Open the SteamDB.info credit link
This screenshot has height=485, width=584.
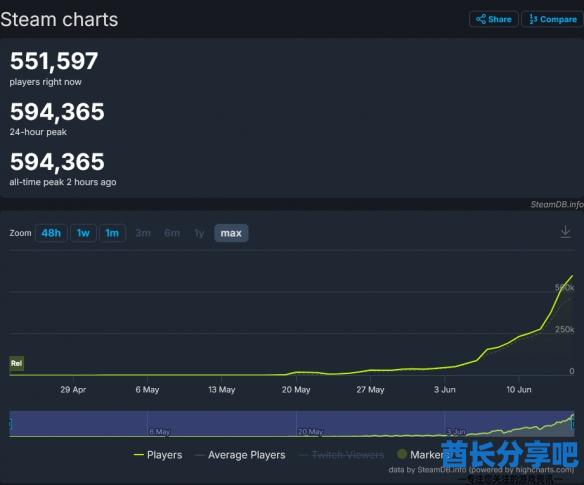pos(556,204)
